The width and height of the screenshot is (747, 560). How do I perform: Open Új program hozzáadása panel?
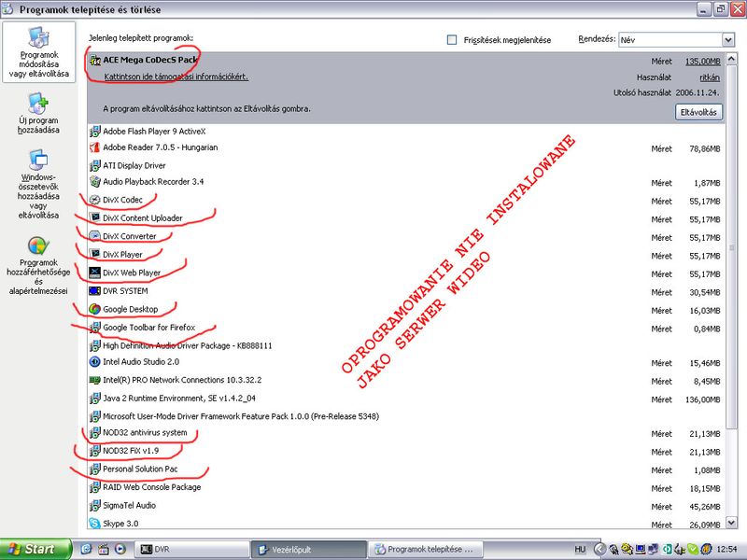38,114
